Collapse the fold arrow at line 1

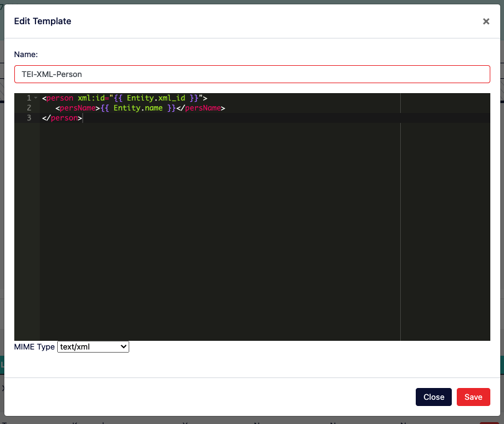tap(35, 98)
